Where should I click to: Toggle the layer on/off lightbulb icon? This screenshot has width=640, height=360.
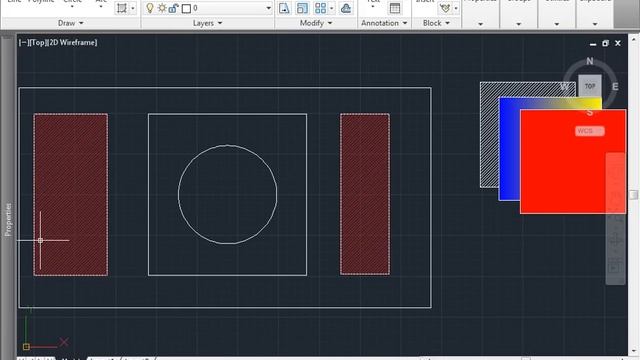tap(150, 8)
